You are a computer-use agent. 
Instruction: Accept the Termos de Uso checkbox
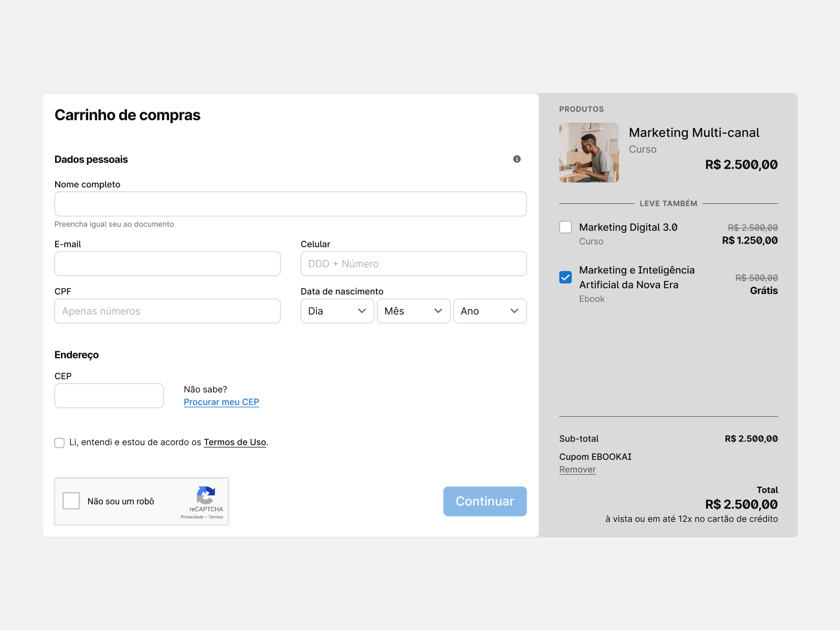tap(59, 443)
